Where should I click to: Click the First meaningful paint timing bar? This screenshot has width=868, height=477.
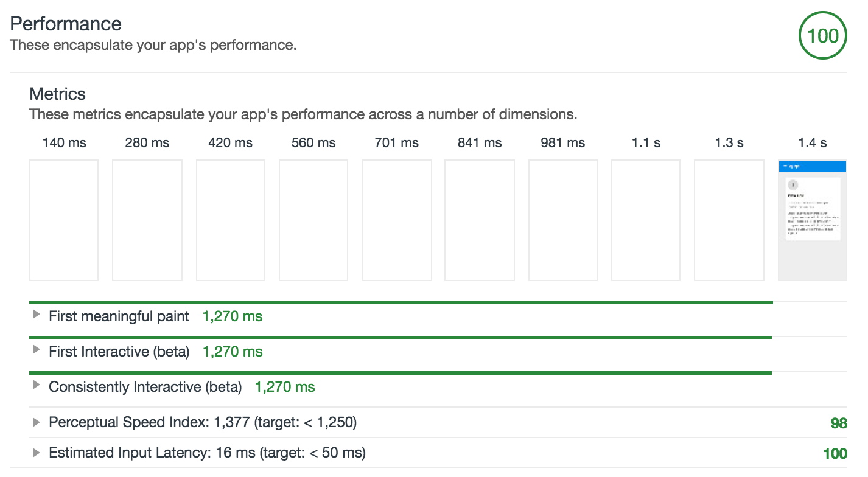tap(401, 302)
